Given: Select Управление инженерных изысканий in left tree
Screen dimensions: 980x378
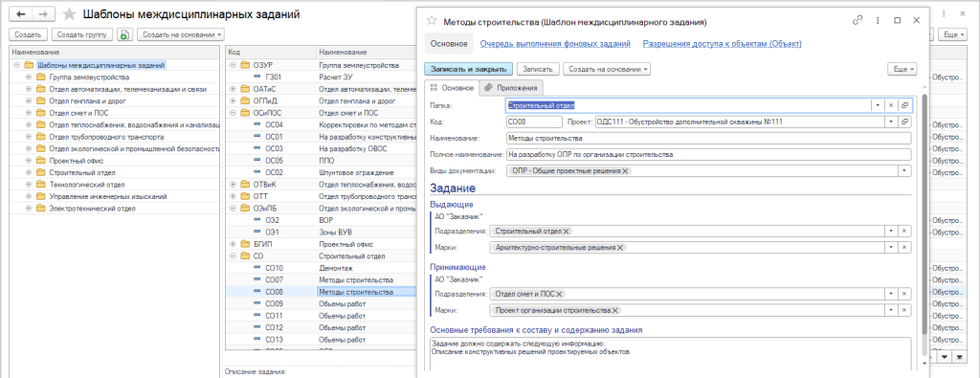Looking at the screenshot, I should [108, 196].
